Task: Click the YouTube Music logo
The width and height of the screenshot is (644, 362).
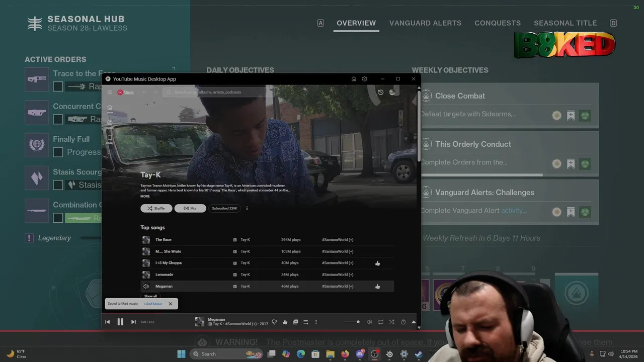Action: pyautogui.click(x=126, y=92)
